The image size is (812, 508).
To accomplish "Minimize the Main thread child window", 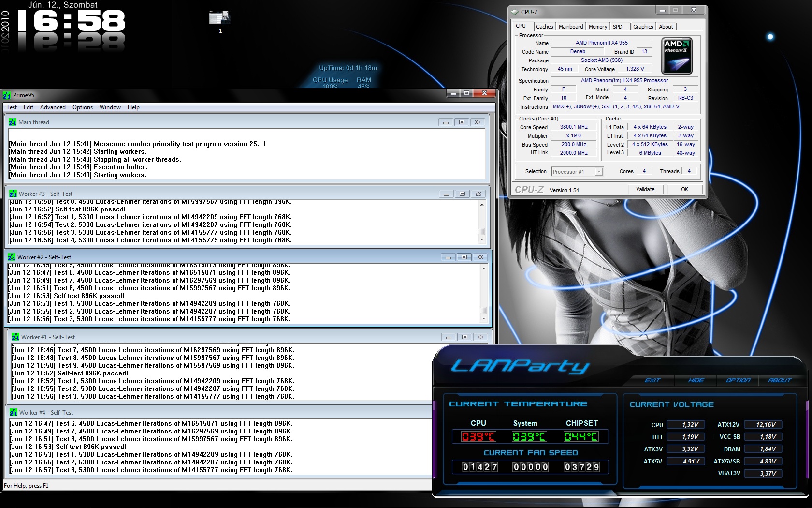I will click(x=446, y=122).
